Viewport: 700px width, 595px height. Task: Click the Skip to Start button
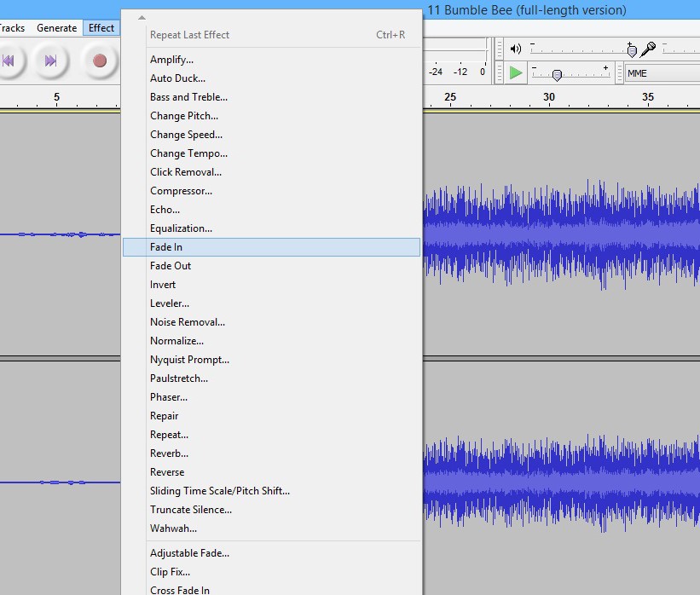click(x=9, y=61)
